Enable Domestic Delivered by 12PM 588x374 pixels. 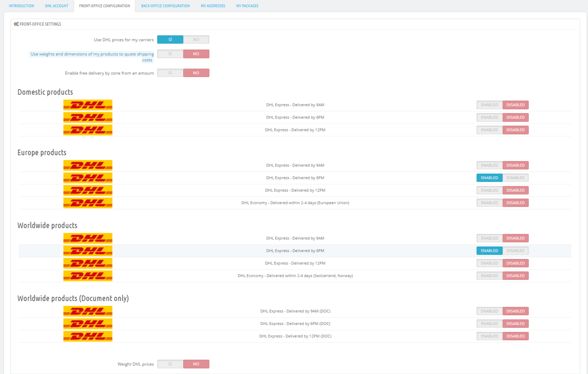(x=489, y=130)
